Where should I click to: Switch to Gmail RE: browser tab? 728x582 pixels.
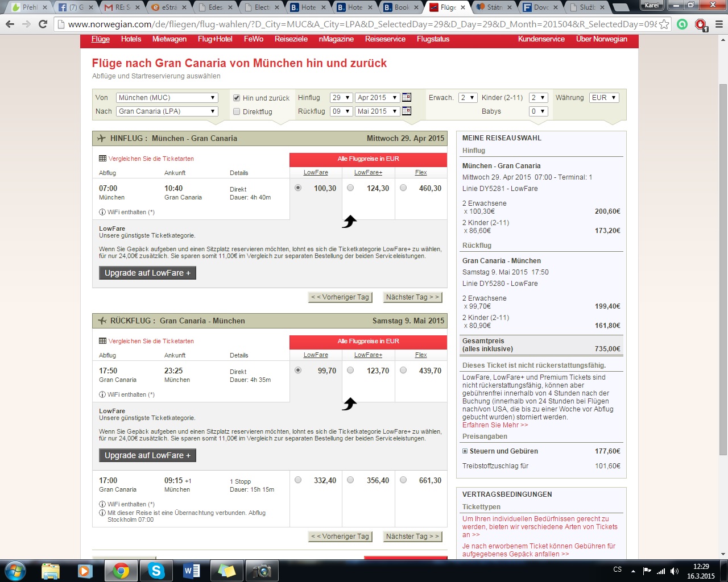[122, 7]
